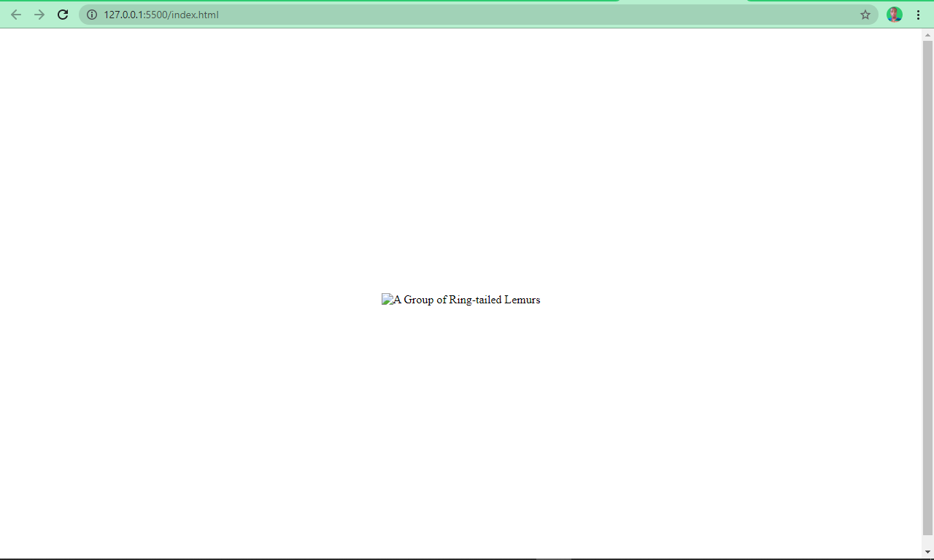Reload the current page
This screenshot has height=560, width=934.
(63, 15)
